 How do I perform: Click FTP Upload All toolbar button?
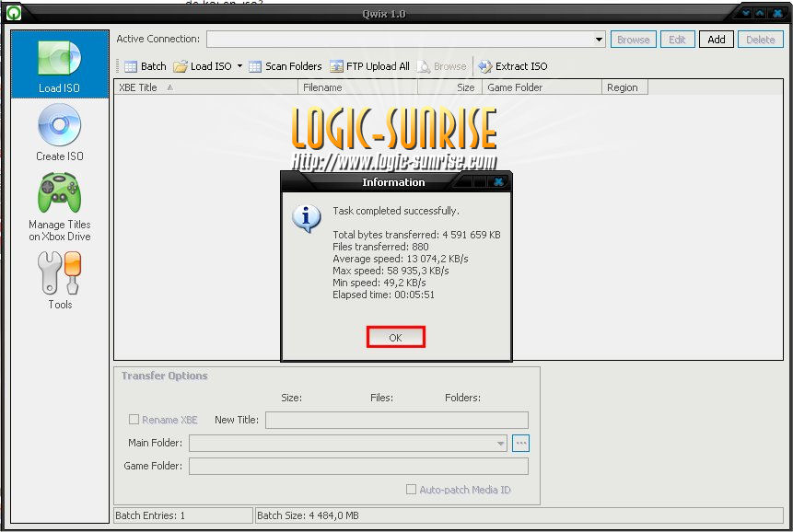point(370,66)
